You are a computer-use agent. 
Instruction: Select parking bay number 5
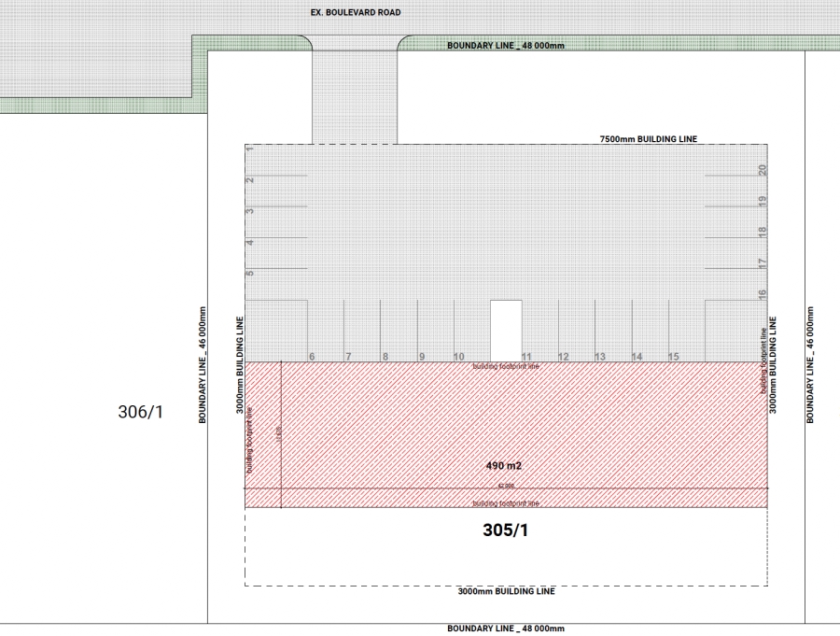point(249,273)
